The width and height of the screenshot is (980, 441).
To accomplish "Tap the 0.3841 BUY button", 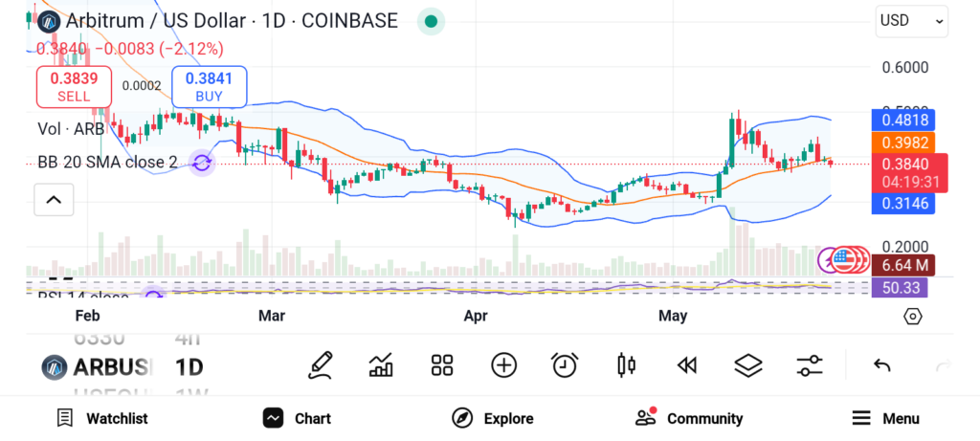I will 210,87.
